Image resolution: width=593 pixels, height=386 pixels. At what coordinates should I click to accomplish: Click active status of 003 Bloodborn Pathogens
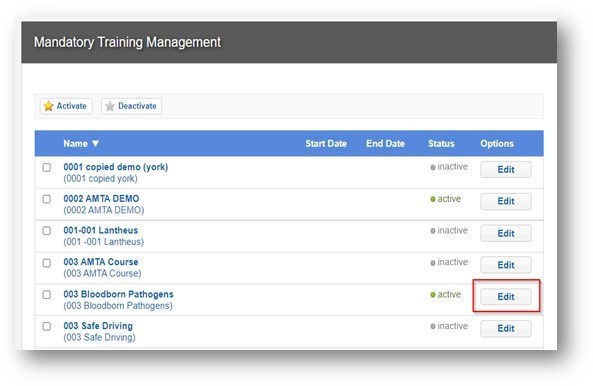click(x=446, y=295)
